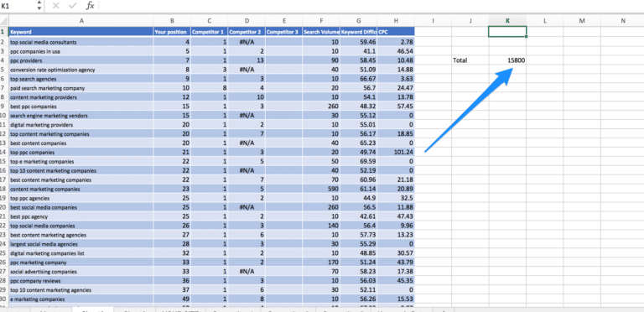Click the Select All corner triangle
This screenshot has height=312, width=644.
(4, 20)
